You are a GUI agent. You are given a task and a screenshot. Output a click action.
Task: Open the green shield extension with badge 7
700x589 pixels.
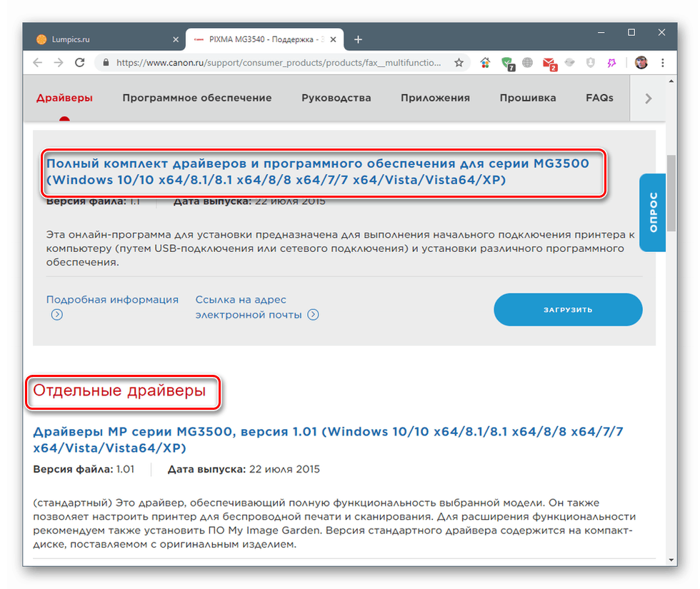pos(508,64)
